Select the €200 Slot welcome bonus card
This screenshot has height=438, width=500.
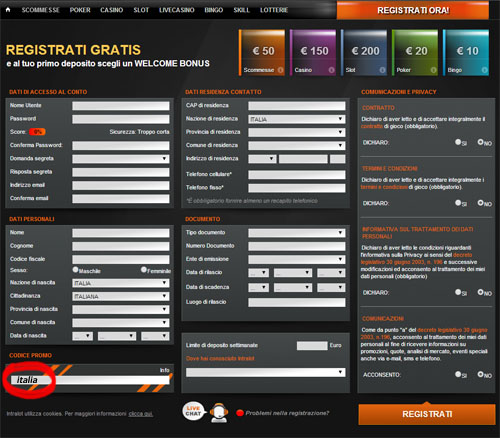tap(364, 53)
